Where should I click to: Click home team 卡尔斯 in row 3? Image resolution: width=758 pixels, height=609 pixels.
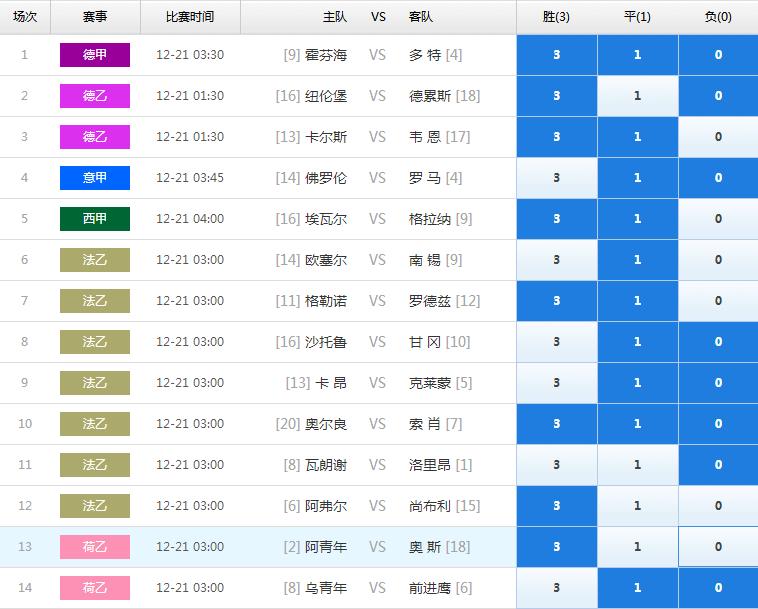[326, 137]
